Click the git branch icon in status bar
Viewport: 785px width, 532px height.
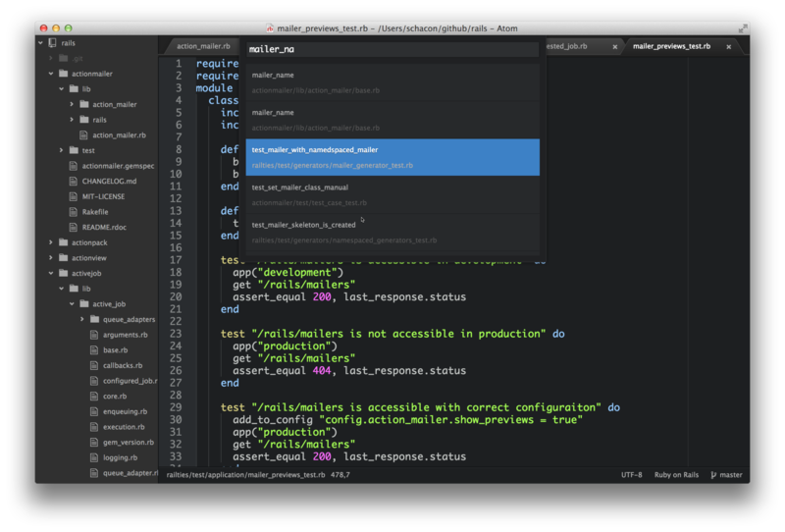713,475
